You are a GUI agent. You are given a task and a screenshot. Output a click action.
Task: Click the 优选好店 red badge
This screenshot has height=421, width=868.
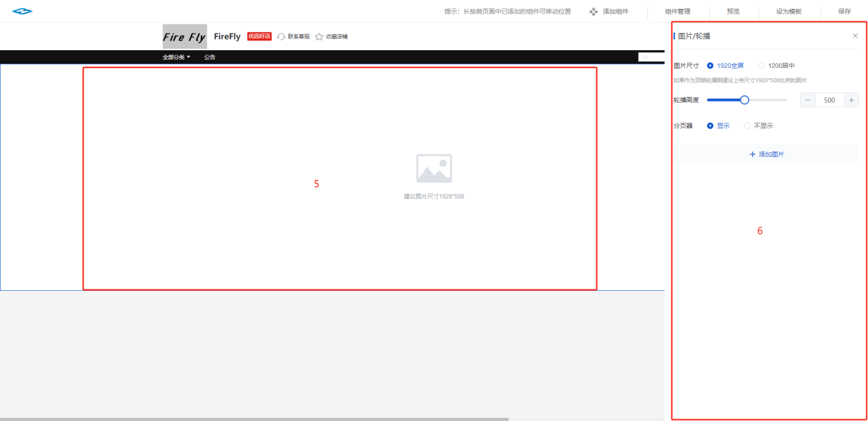259,36
